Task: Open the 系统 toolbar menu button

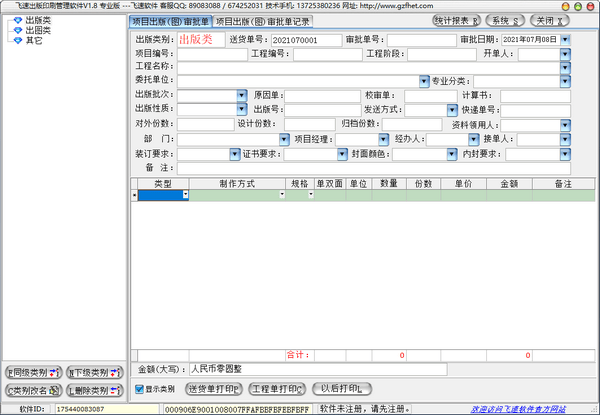Action: [x=505, y=20]
